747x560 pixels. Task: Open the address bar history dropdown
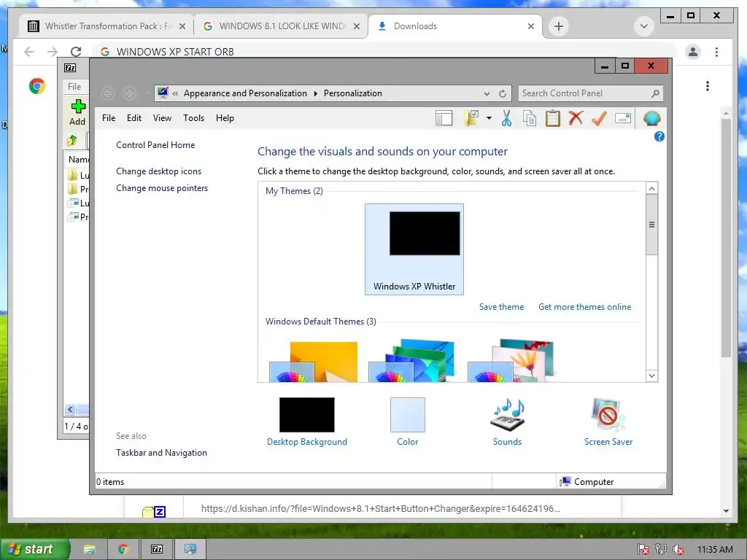click(x=487, y=93)
